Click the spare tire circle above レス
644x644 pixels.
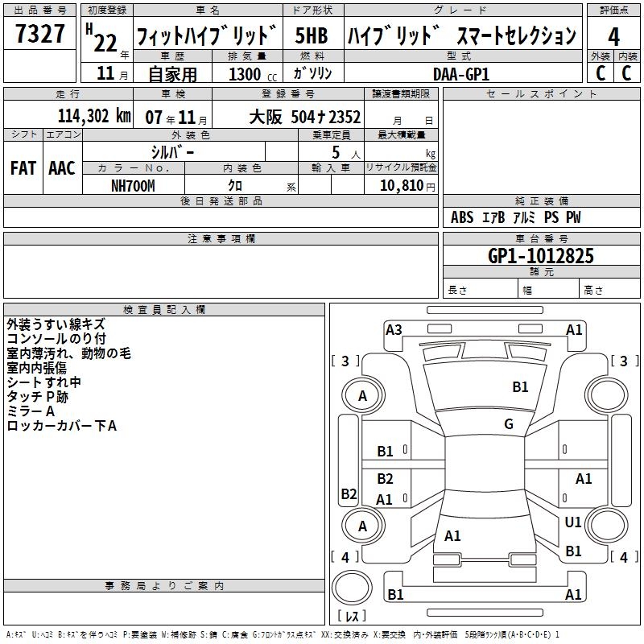352,587
